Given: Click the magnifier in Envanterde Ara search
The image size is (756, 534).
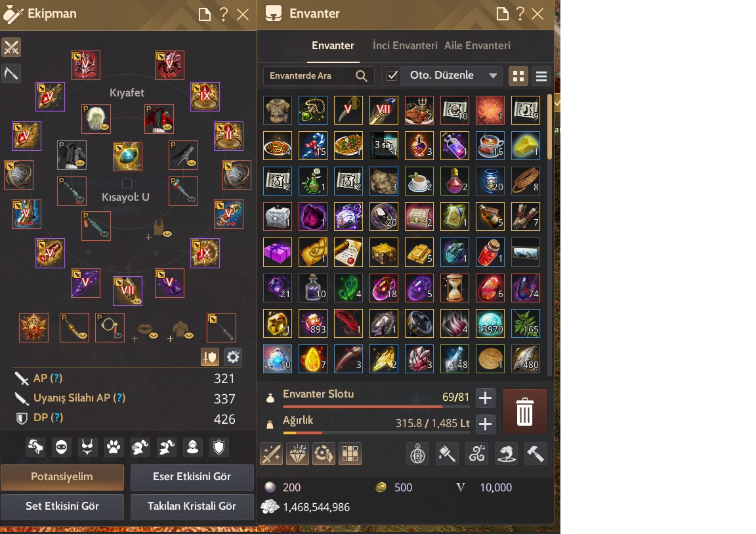Looking at the screenshot, I should (x=361, y=75).
